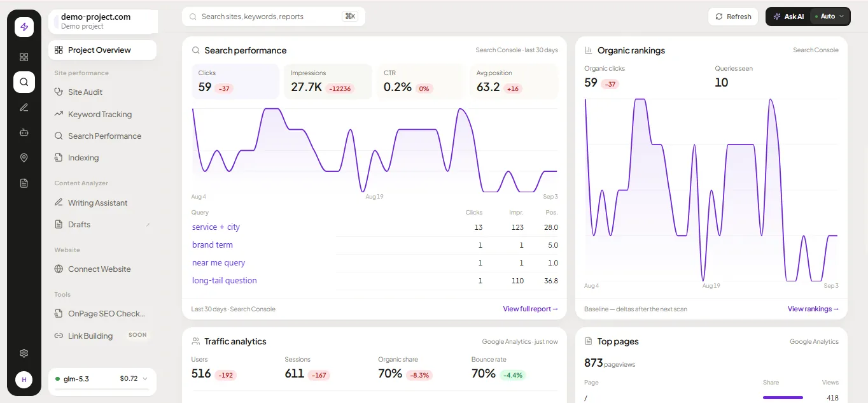
Task: Click the Organic rankings bar chart icon
Action: (x=589, y=50)
